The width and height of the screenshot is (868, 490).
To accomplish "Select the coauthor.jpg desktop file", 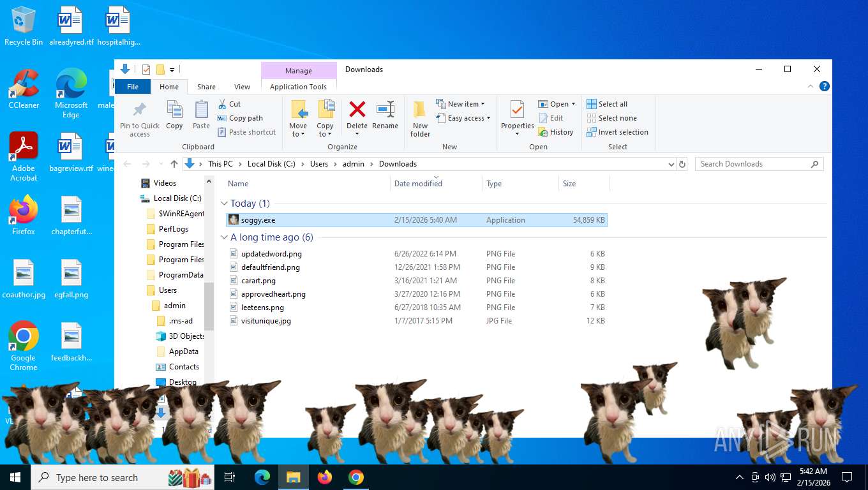I will (24, 280).
